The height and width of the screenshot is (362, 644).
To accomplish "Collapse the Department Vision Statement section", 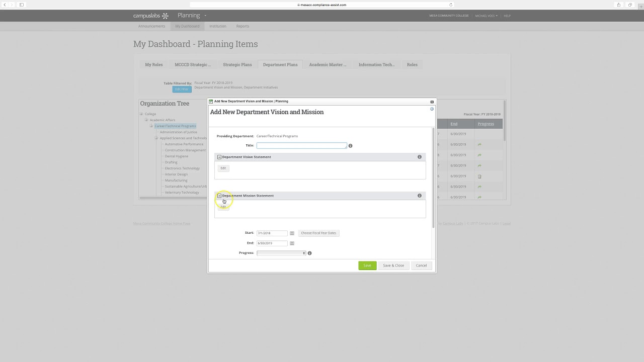I will [x=219, y=157].
